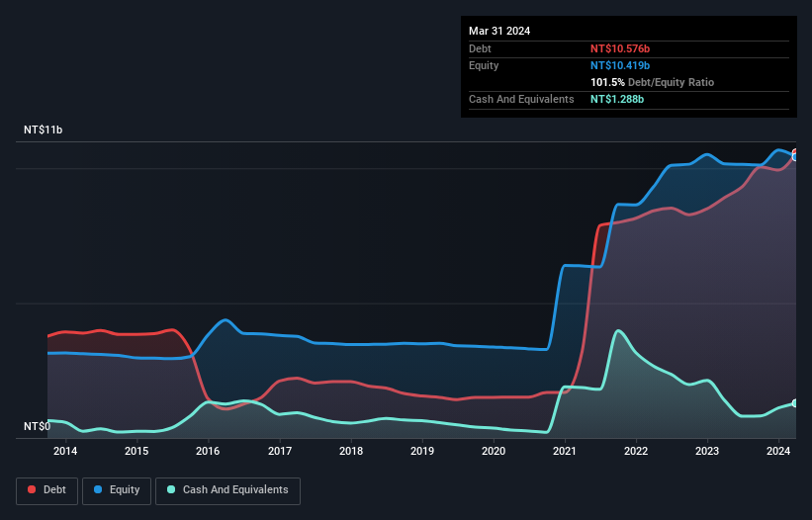Click the NT$0 y-axis label

click(x=38, y=426)
